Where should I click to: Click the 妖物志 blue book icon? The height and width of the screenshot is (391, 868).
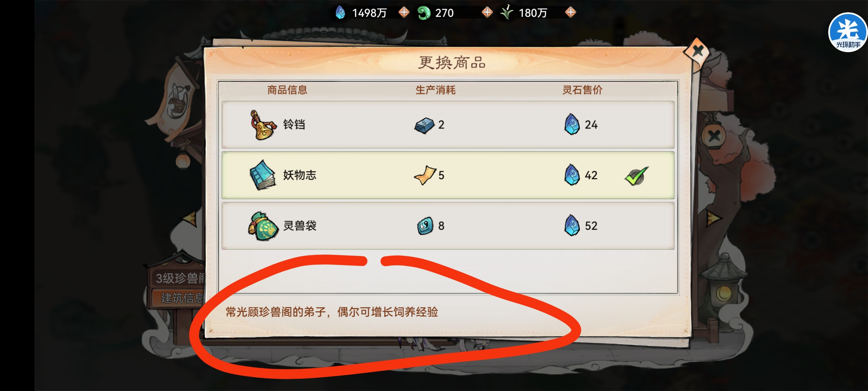coord(263,175)
